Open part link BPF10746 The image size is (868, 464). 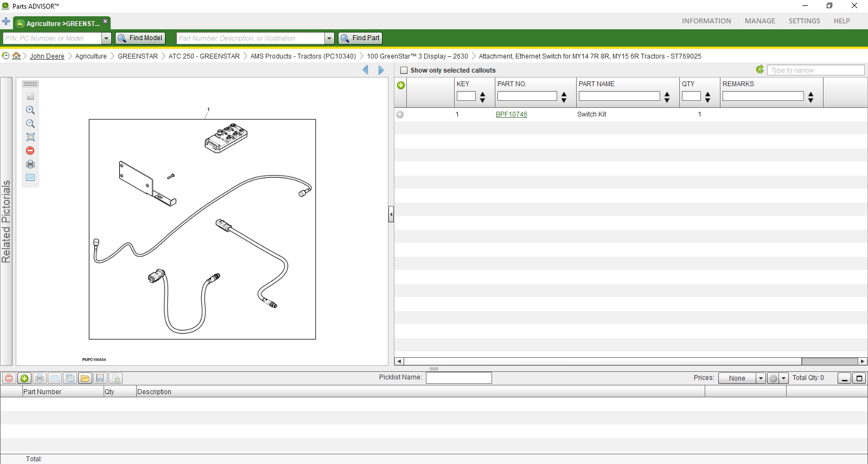click(512, 114)
